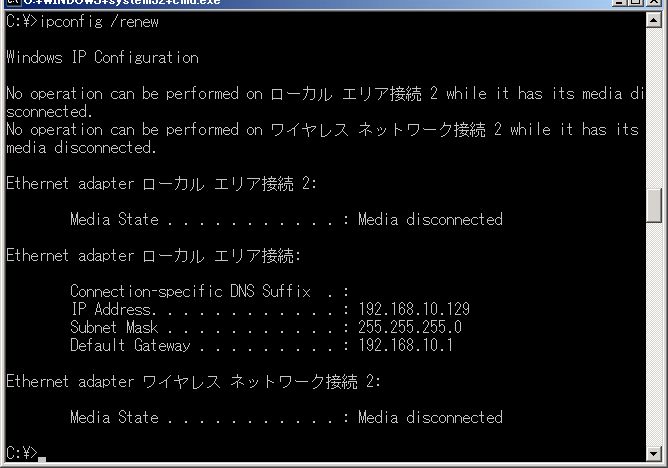Click the wireless 'Ethernet adapter ワイヤレス ネットワーク接続 2' heading

pyautogui.click(x=193, y=382)
